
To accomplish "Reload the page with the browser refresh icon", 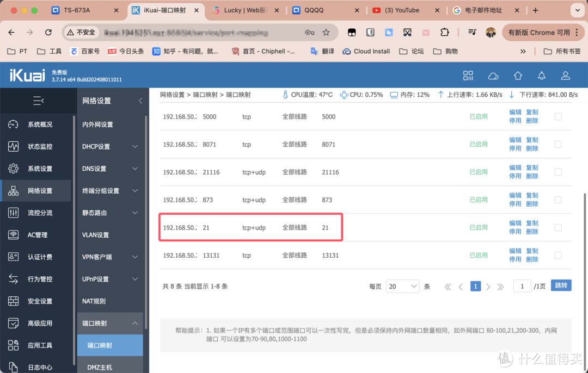I will coord(48,33).
